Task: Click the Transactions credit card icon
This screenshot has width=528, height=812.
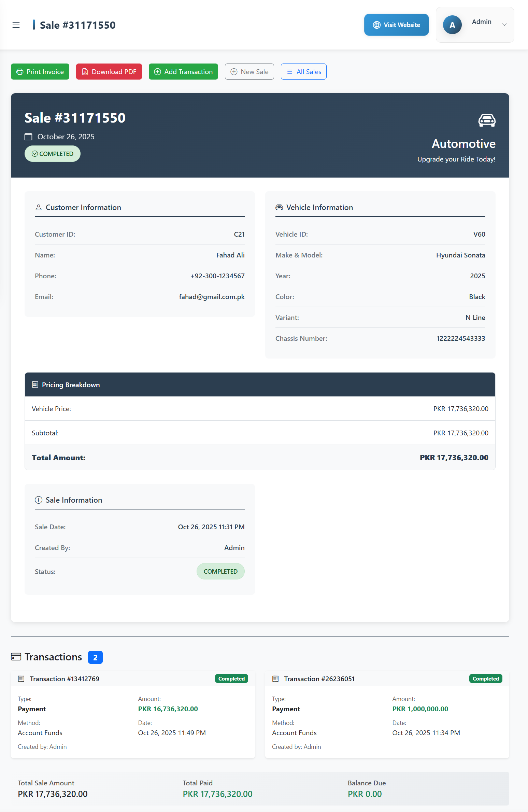Action: [x=16, y=657]
